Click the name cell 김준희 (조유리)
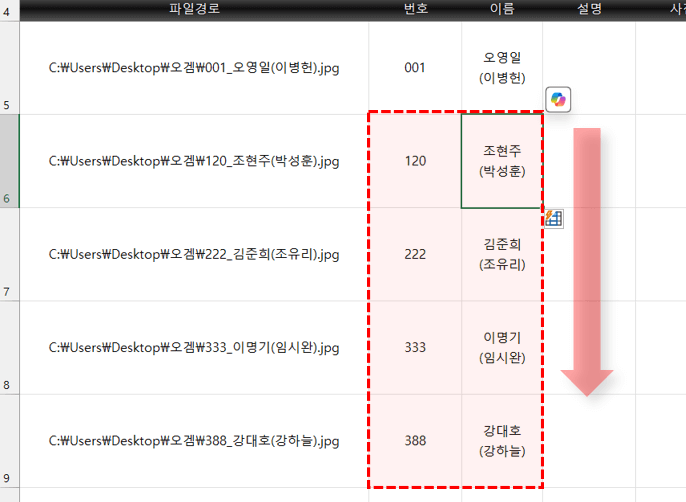 point(501,254)
